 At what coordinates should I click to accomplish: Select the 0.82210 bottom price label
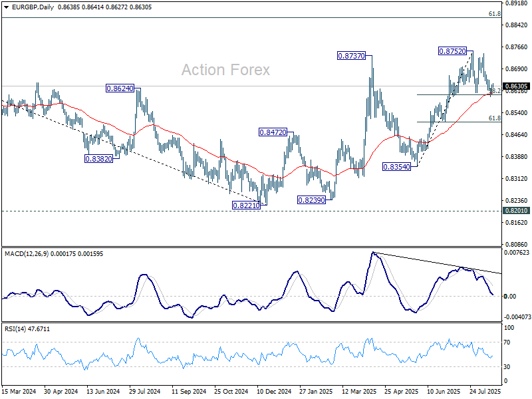[x=246, y=205]
